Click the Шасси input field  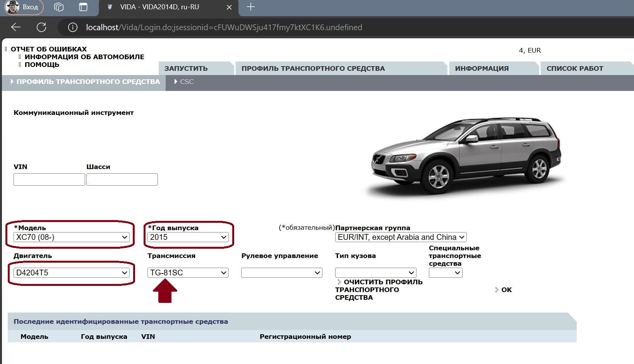(x=122, y=179)
